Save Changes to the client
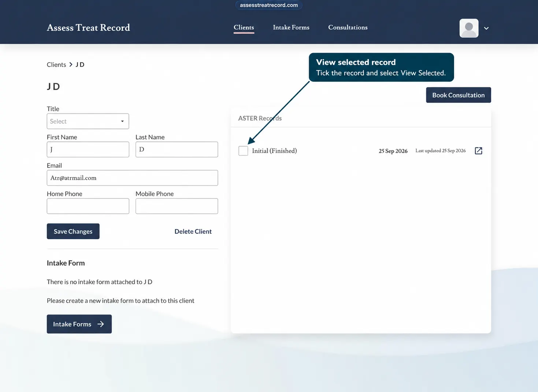This screenshot has height=392, width=538. click(x=73, y=231)
